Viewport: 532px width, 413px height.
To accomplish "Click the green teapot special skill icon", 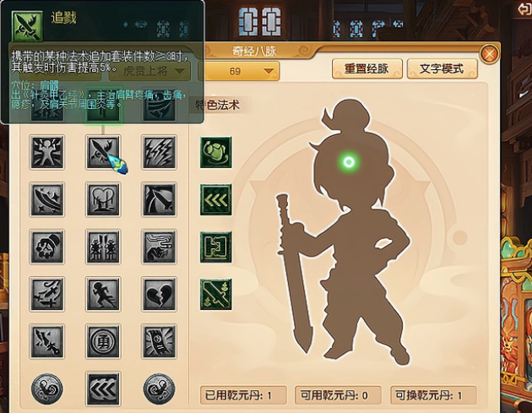I will pyautogui.click(x=216, y=152).
